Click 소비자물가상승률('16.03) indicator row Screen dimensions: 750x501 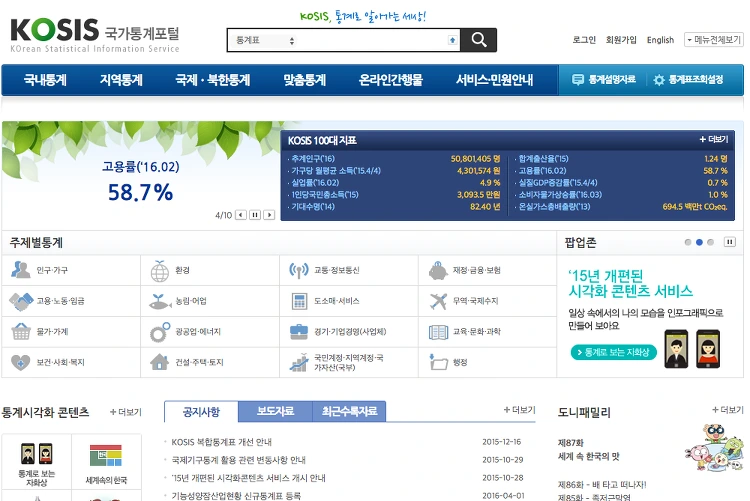(x=621, y=195)
